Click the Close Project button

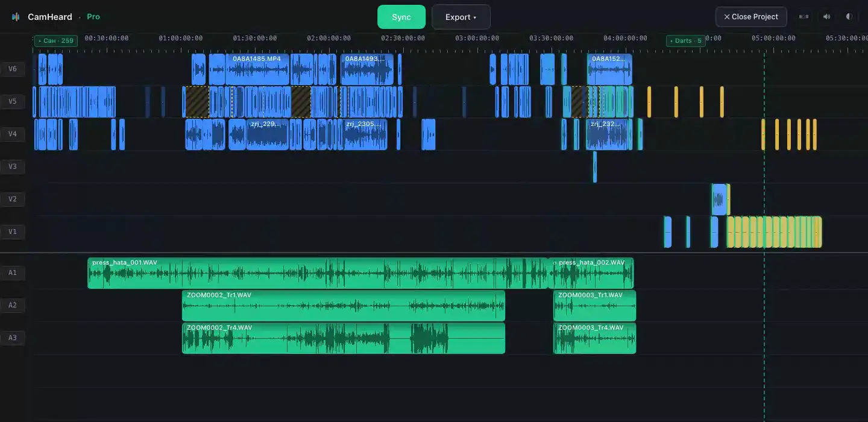coord(751,17)
